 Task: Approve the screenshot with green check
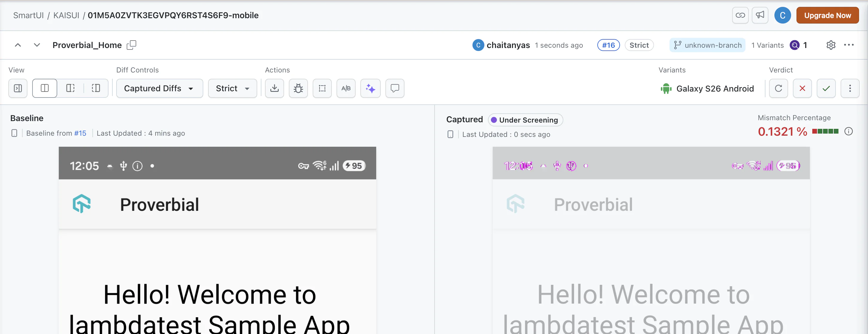[x=826, y=88]
